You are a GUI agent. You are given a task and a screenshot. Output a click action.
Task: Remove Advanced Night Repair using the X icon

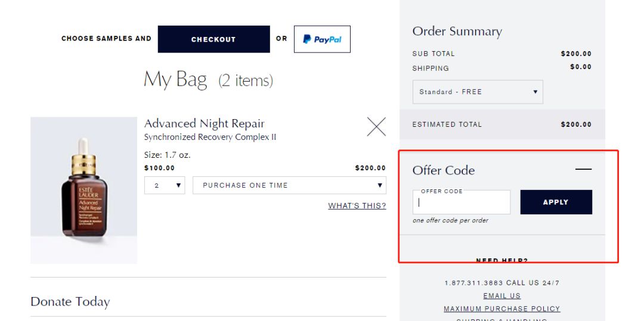coord(376,127)
